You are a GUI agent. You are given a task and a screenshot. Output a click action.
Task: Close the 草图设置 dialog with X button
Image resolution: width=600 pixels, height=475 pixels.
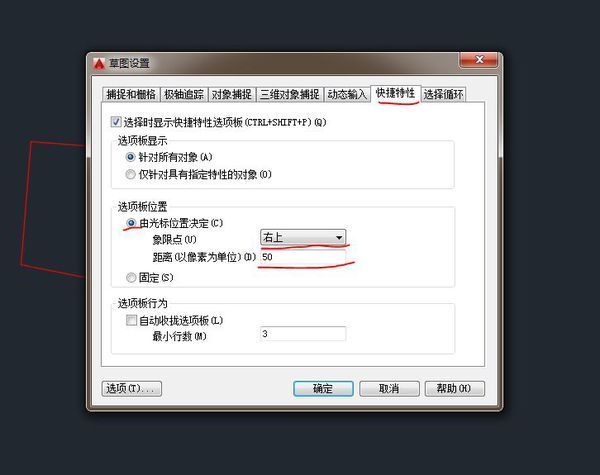[x=479, y=60]
